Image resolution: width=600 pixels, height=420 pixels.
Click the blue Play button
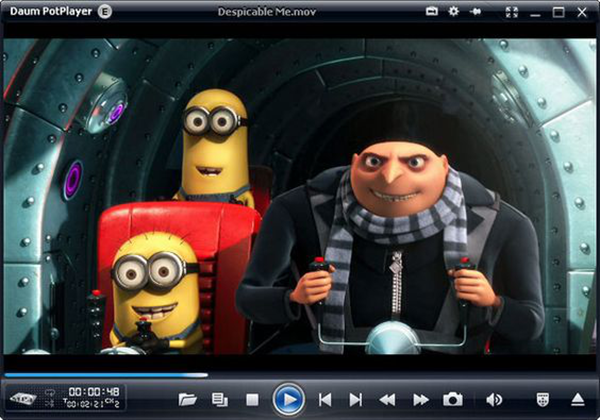(x=289, y=400)
